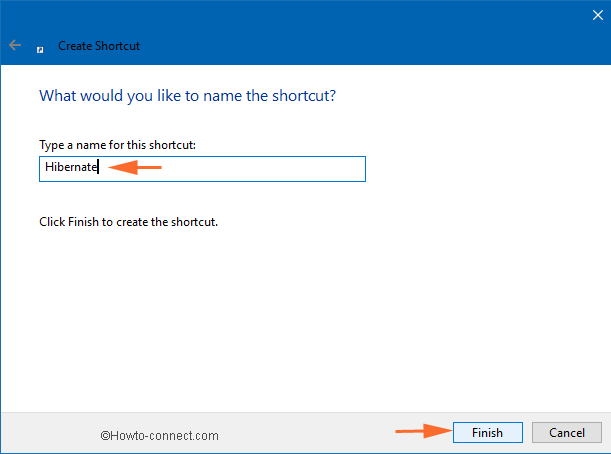Screen dimensions: 611x454
Task: Cancel the Create Shortcut wizard
Action: point(567,432)
